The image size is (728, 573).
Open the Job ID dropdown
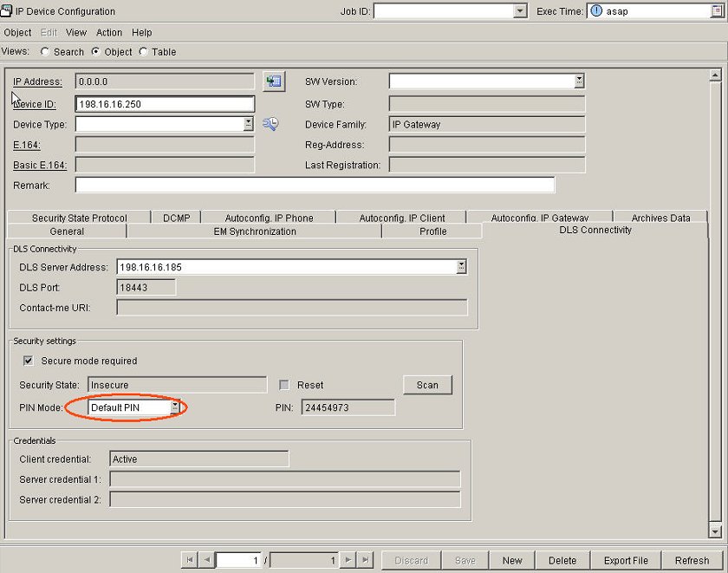520,10
